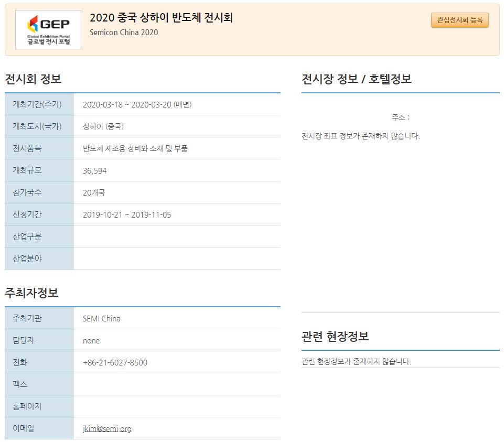Click the 개최도시(국가) row label
Screen dimensions: 504x442
37,126
